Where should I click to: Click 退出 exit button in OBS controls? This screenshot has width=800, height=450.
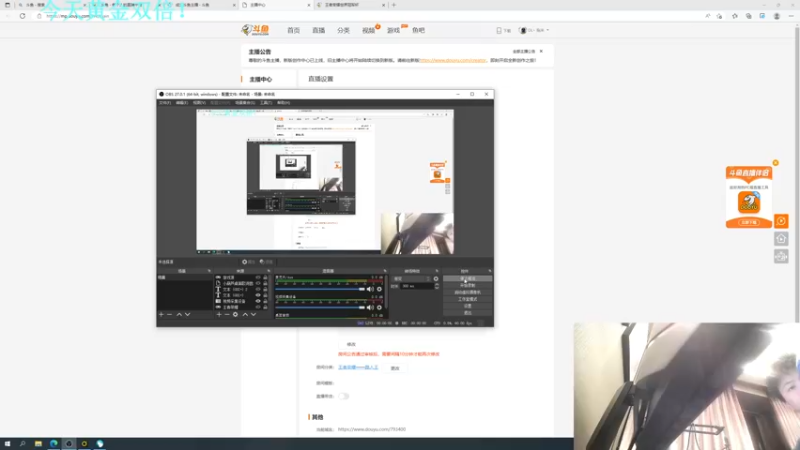click(467, 312)
